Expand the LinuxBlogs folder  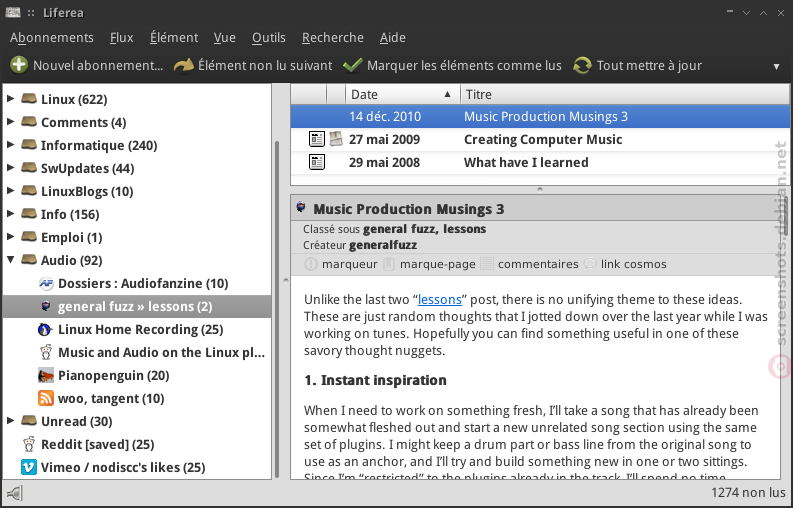coord(10,190)
